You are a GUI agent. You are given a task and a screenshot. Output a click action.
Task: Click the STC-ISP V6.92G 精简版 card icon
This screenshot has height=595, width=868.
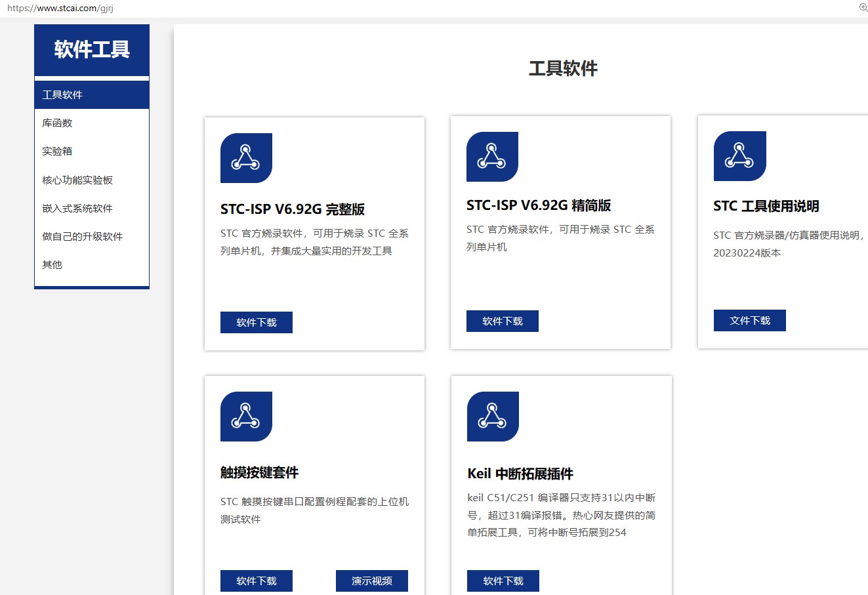pos(492,157)
